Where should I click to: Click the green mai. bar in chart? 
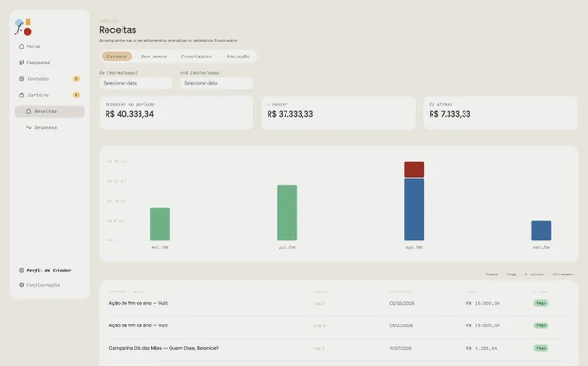pos(160,224)
